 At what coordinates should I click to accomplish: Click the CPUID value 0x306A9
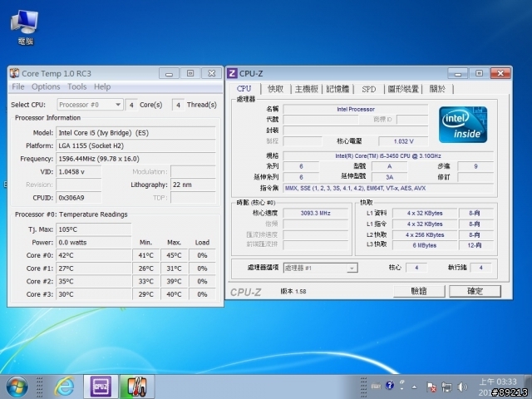coord(79,198)
